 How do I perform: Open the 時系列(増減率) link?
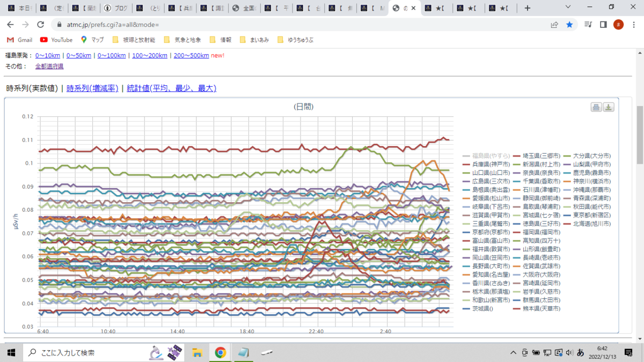[x=92, y=88]
